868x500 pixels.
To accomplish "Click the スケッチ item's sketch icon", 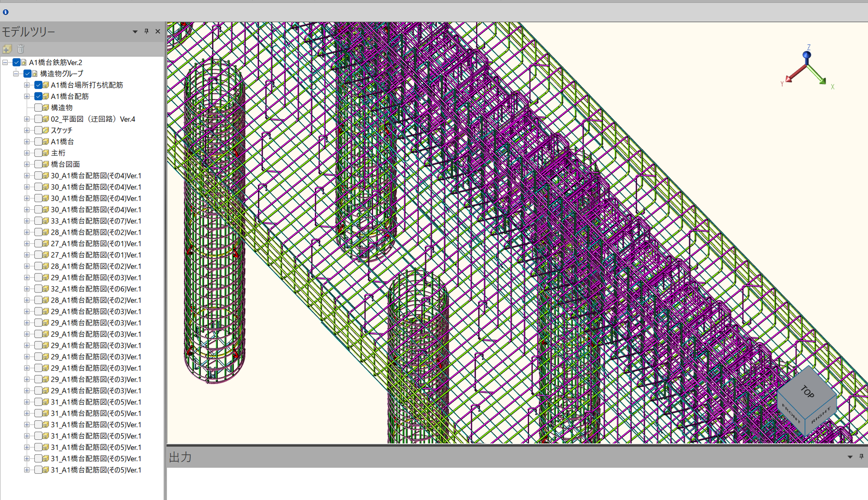I will (46, 130).
